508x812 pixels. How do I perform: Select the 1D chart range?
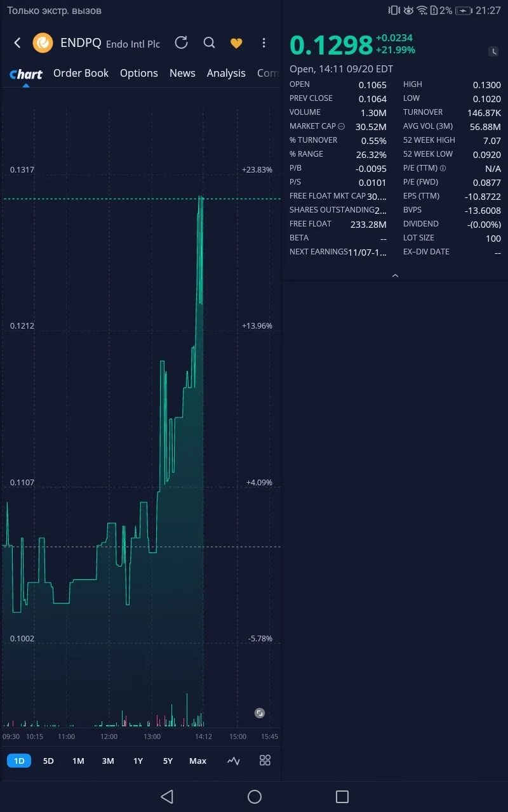(x=19, y=761)
